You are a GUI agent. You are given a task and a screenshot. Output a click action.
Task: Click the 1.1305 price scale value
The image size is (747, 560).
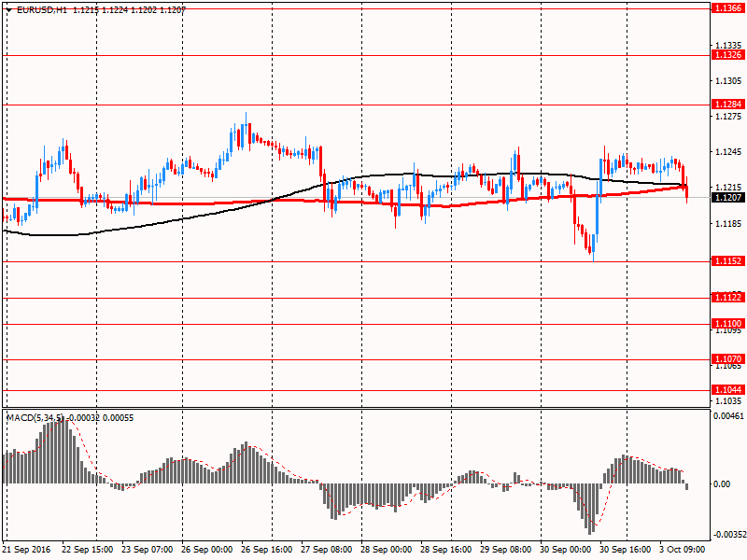[x=729, y=81]
